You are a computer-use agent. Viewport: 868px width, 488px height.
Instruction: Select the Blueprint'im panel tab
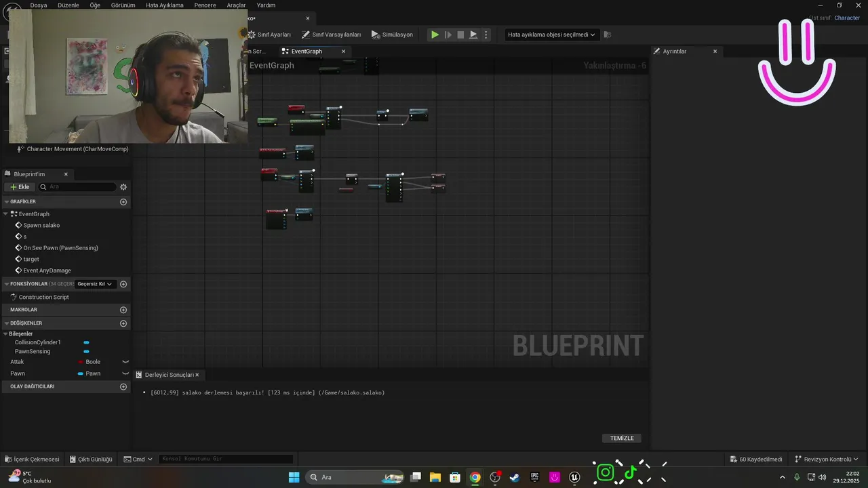(29, 174)
